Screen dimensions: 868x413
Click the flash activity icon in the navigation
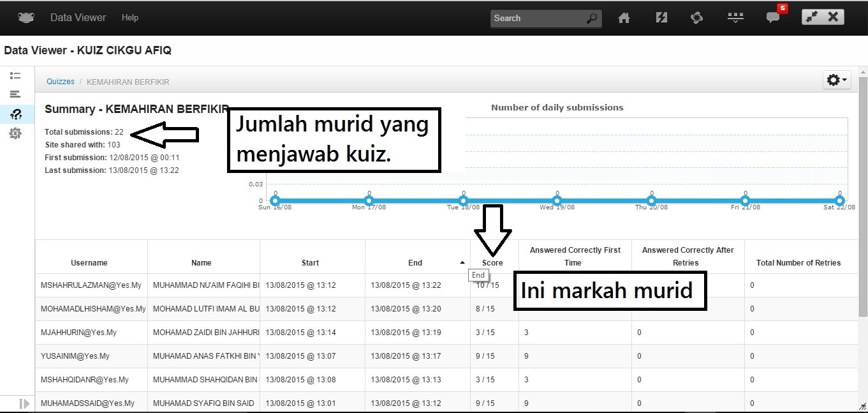point(661,17)
